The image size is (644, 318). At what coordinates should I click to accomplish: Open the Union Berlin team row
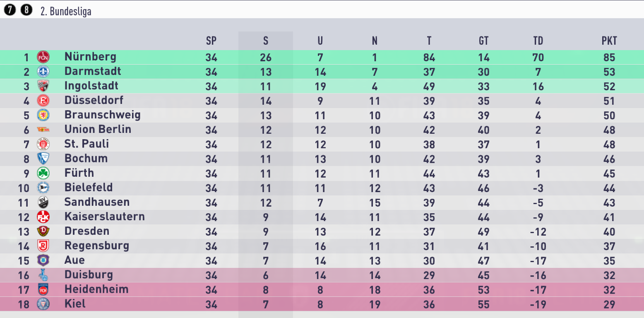322,130
